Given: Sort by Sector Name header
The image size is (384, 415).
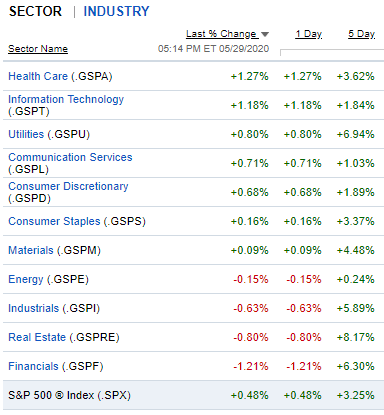Looking at the screenshot, I should point(38,49).
